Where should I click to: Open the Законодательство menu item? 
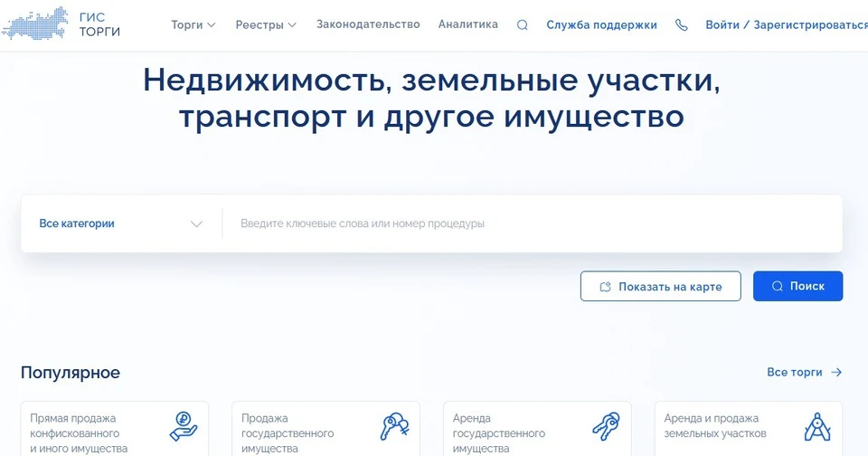[x=368, y=24]
